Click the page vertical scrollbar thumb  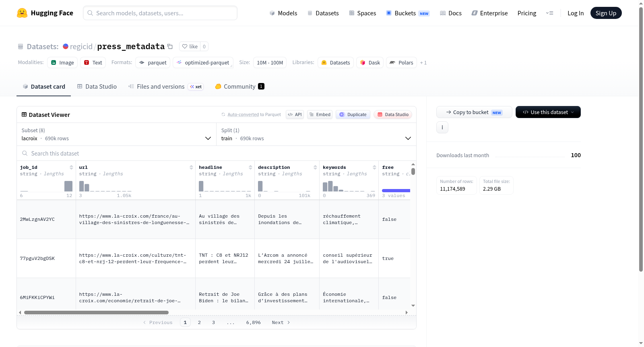click(x=641, y=139)
